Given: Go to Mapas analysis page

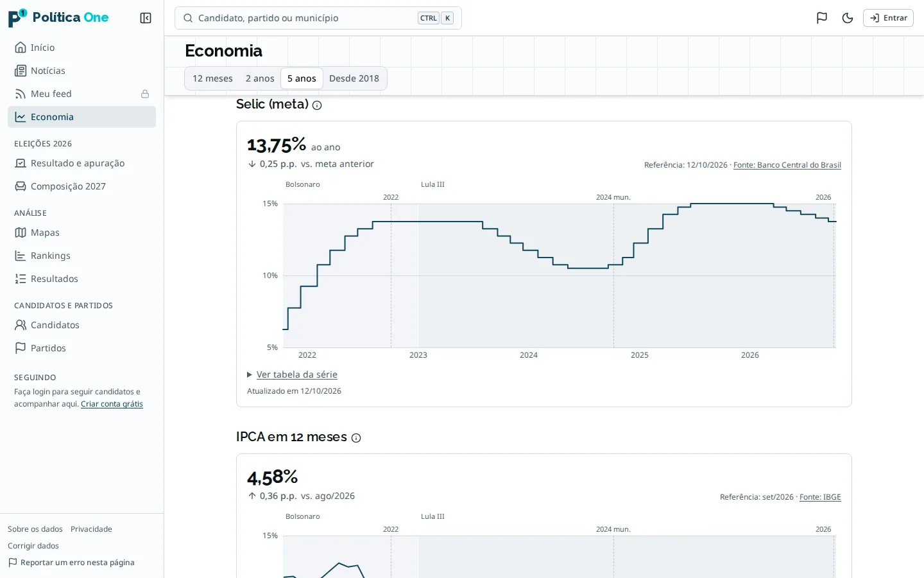Looking at the screenshot, I should pos(81,232).
